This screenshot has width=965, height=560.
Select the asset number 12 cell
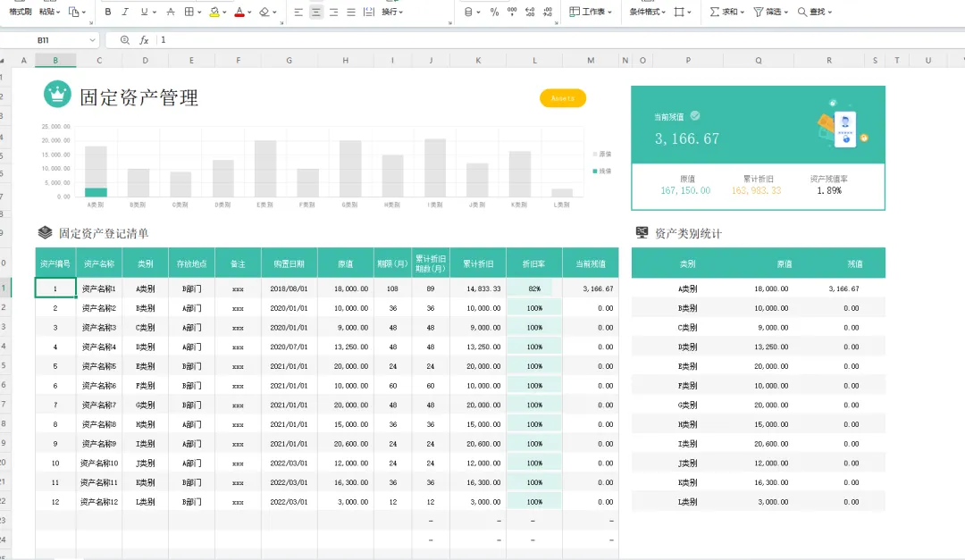point(55,502)
